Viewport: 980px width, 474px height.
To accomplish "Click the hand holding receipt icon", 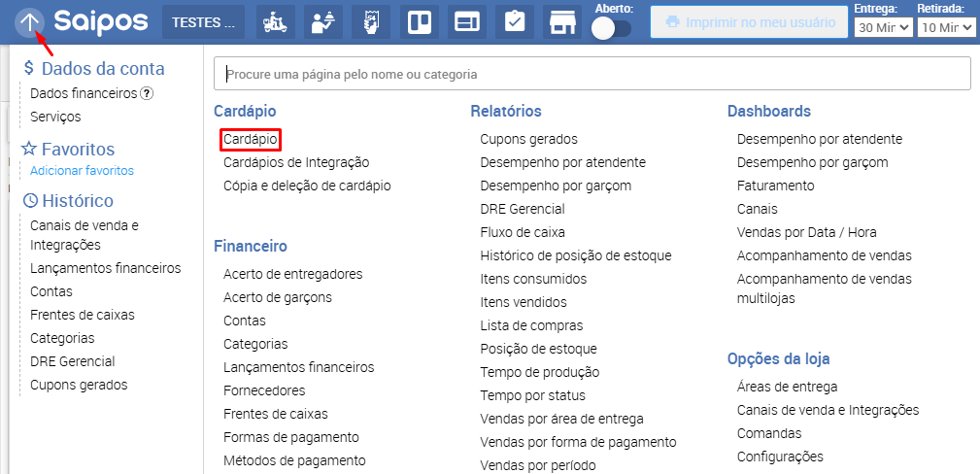I will [x=371, y=22].
